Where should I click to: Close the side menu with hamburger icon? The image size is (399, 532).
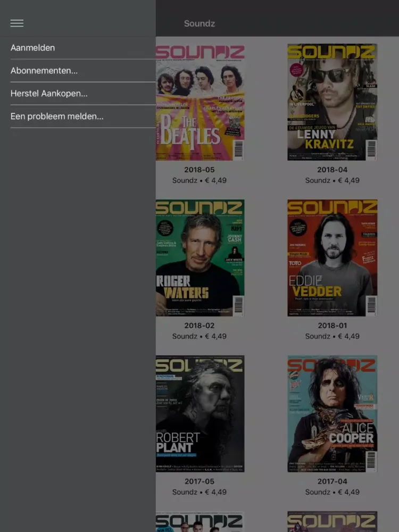[16, 23]
